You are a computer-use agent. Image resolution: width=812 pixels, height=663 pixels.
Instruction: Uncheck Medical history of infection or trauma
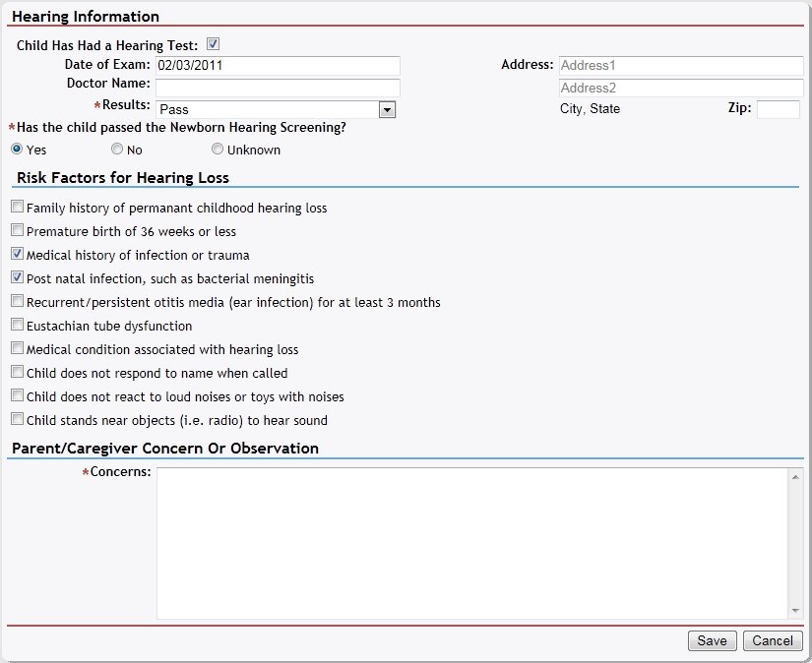click(x=17, y=255)
